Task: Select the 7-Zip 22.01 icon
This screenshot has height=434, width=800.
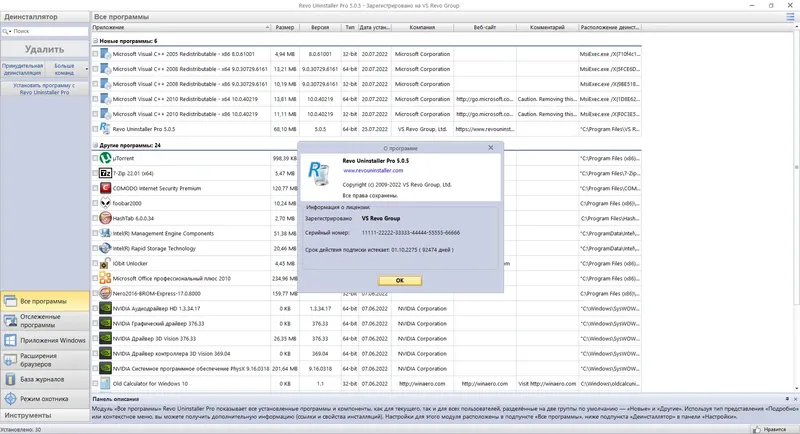Action: point(105,173)
